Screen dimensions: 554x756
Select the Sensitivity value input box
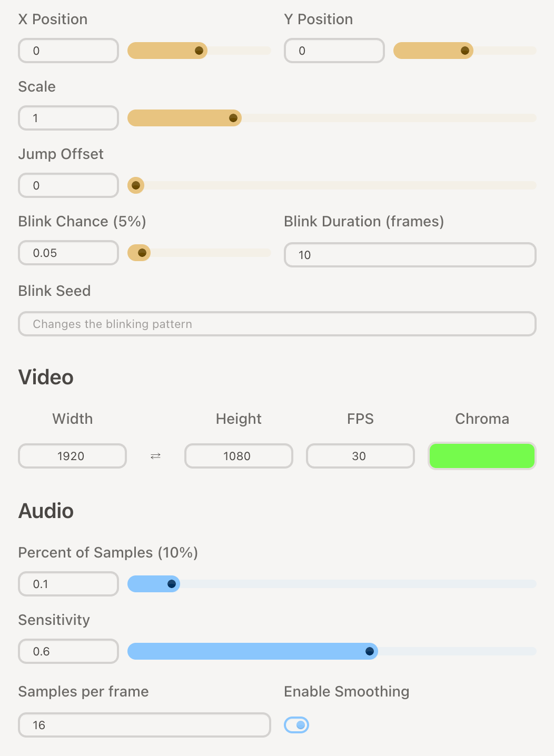point(68,651)
